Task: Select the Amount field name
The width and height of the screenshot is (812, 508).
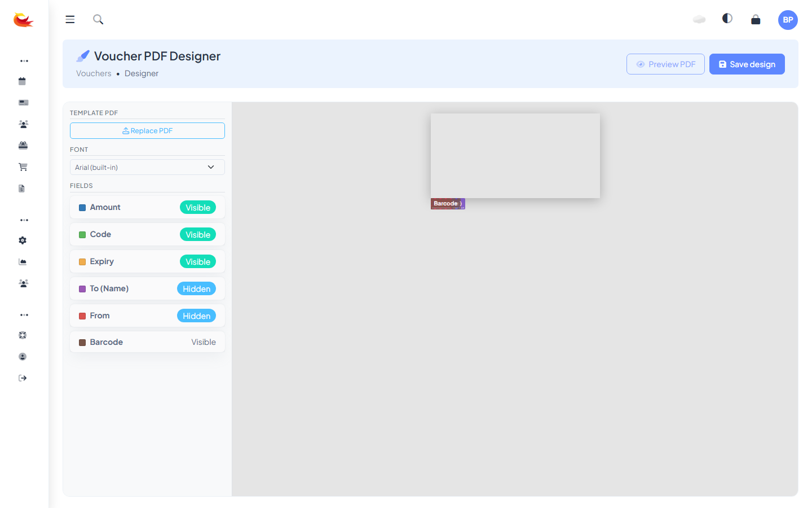Action: [x=105, y=207]
